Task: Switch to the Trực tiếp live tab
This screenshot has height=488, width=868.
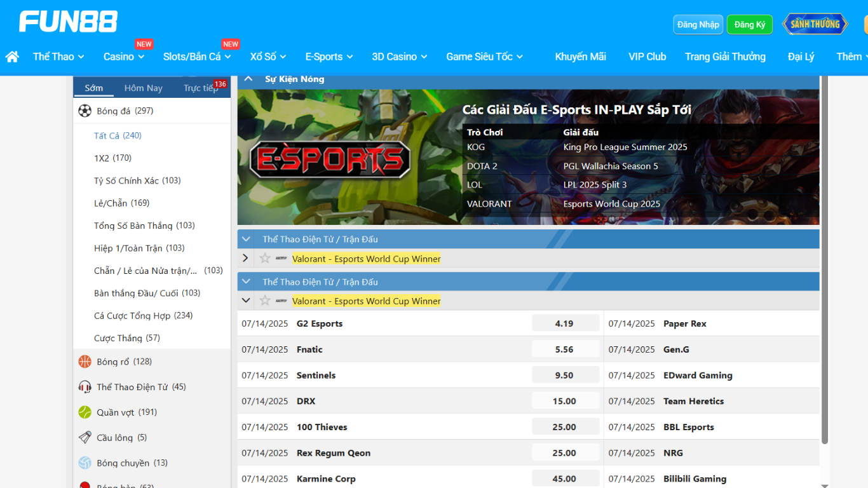Action: click(x=200, y=88)
